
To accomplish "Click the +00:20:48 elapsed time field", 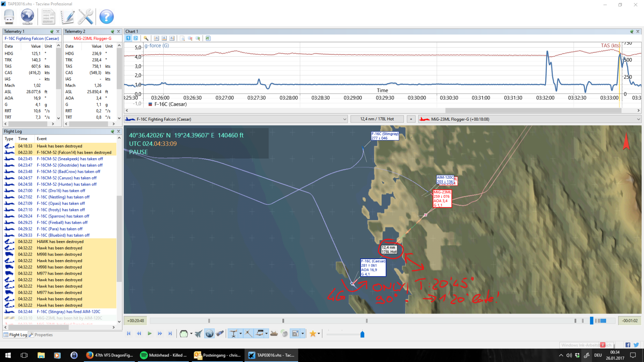I will pos(136,320).
